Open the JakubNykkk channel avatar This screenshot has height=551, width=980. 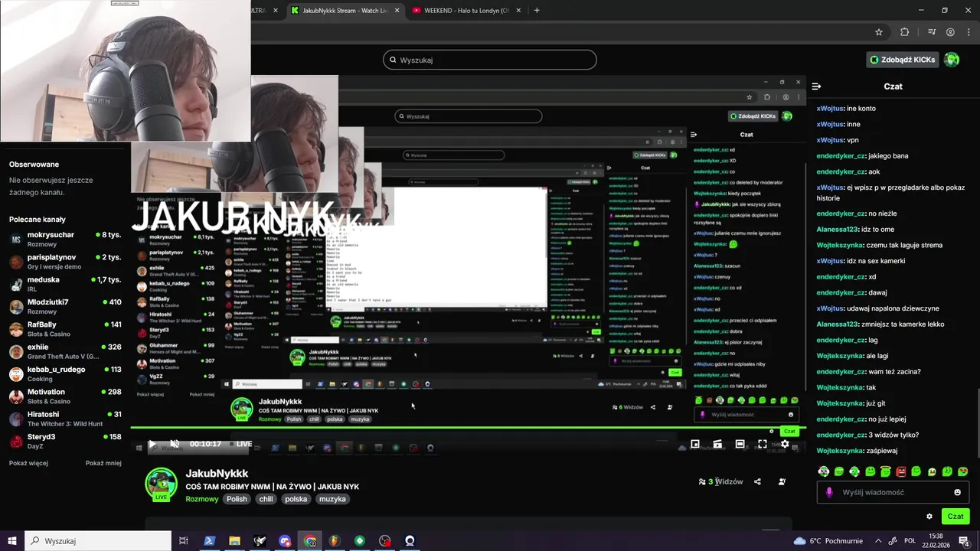coord(162,484)
